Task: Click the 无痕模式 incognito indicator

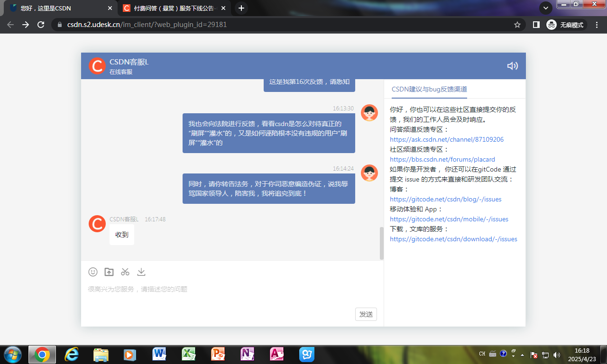Action: [x=566, y=25]
